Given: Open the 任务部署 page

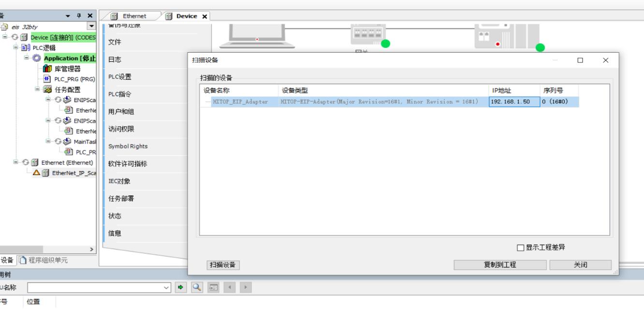Looking at the screenshot, I should (x=121, y=198).
